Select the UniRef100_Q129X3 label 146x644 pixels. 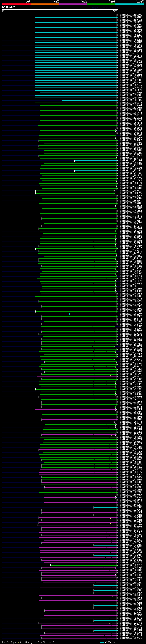pos(131,389)
